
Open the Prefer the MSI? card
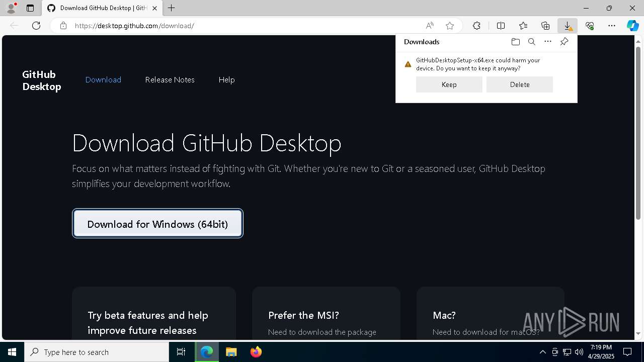[x=326, y=313]
